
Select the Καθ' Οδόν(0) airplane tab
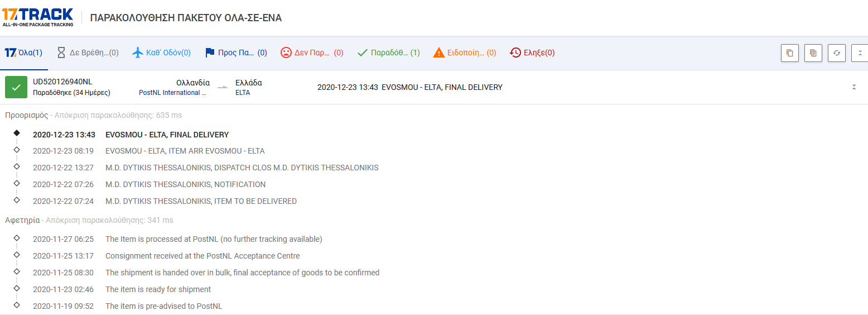pyautogui.click(x=162, y=52)
